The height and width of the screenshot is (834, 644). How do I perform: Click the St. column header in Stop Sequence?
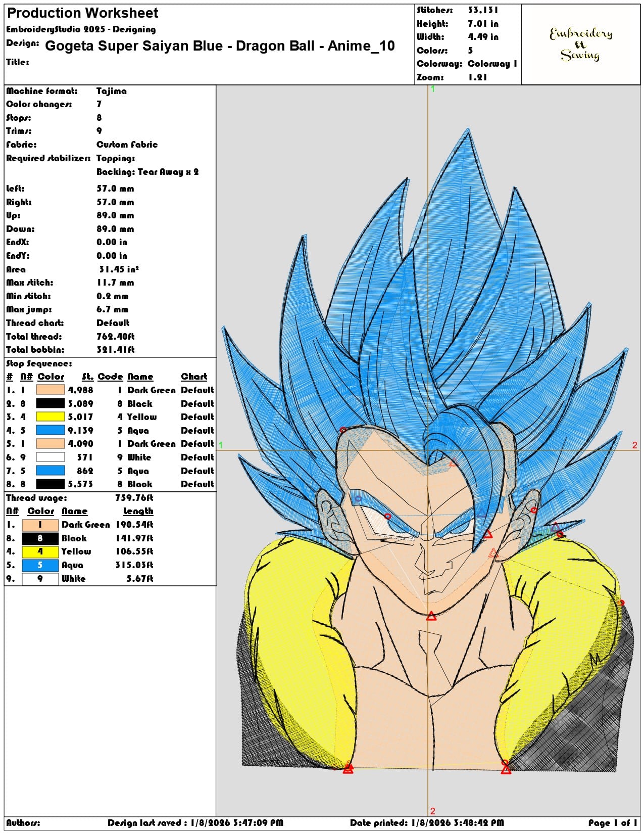[x=87, y=377]
